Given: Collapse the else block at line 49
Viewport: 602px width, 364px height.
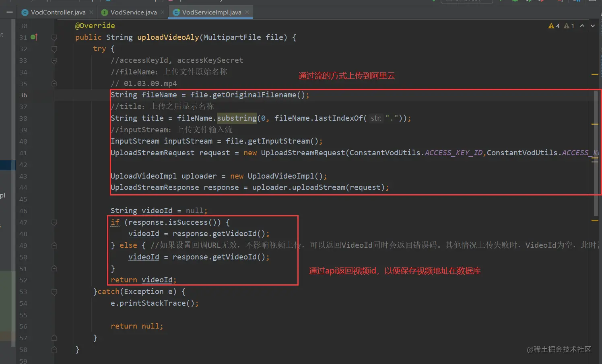Looking at the screenshot, I should point(54,245).
